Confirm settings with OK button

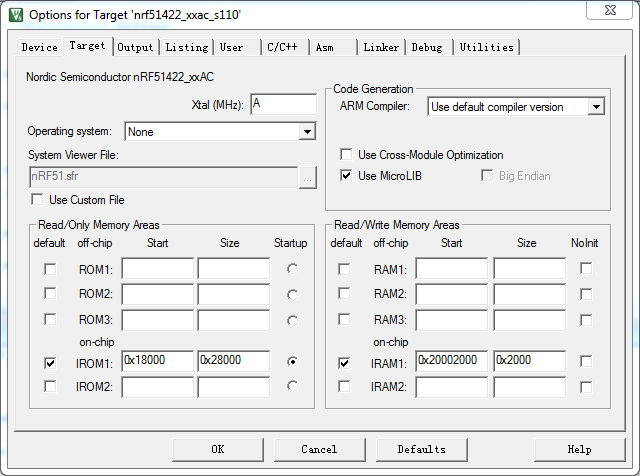click(x=218, y=449)
